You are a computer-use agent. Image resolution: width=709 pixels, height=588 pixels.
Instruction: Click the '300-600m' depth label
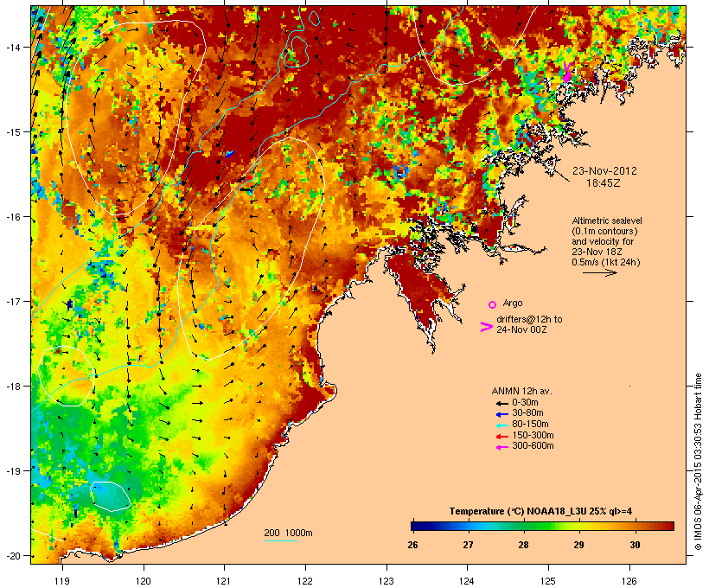click(533, 446)
